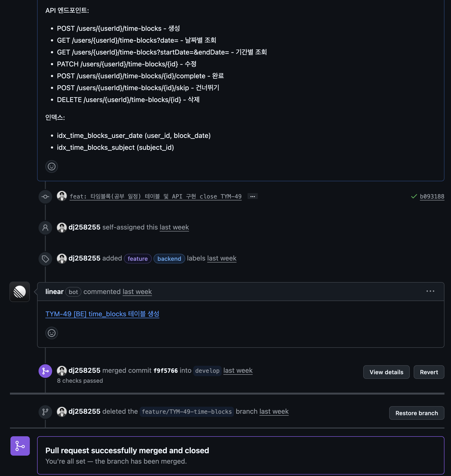451x476 pixels.
Task: Click the branch deletion icon in the timeline
Action: click(45, 412)
